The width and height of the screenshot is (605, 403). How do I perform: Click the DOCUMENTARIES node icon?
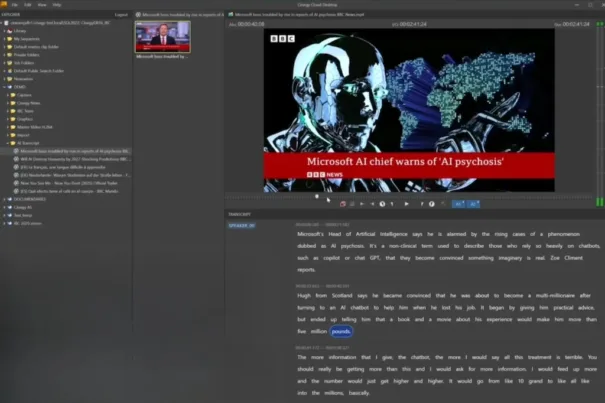(x=10, y=199)
